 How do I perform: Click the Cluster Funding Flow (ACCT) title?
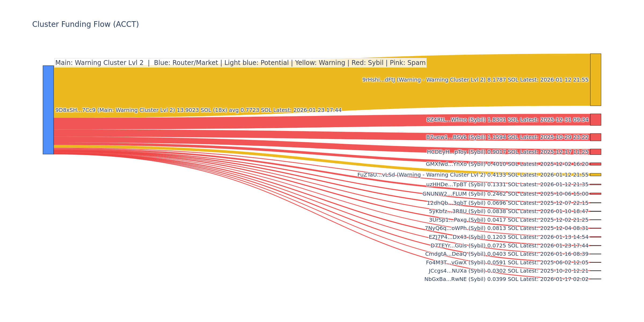[x=85, y=24]
